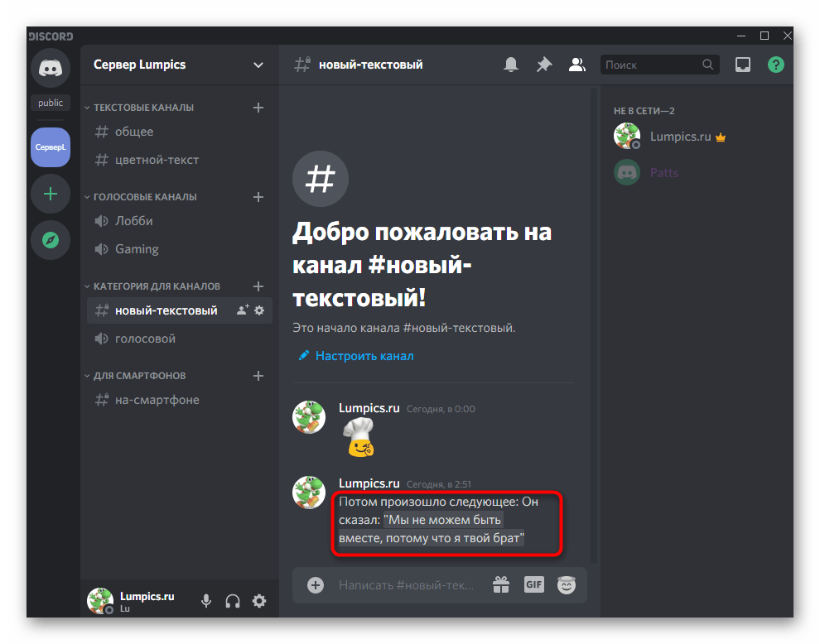Click the chef hat emoji in message

click(359, 438)
